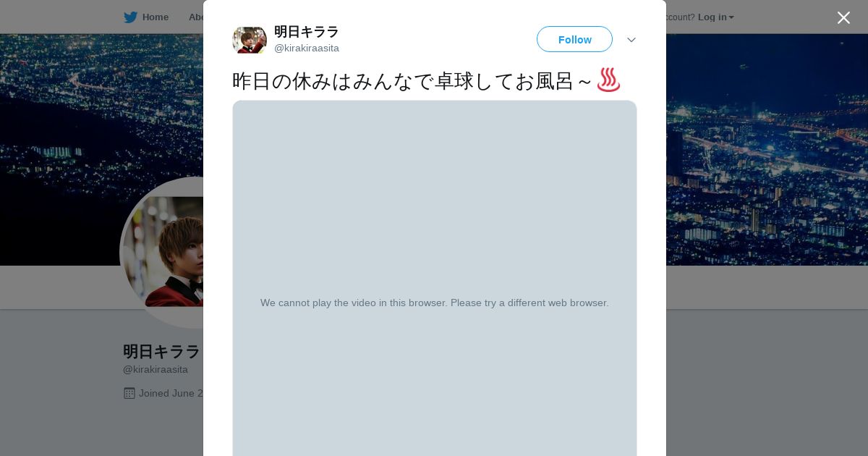Click the calendar joined-date icon

129,393
